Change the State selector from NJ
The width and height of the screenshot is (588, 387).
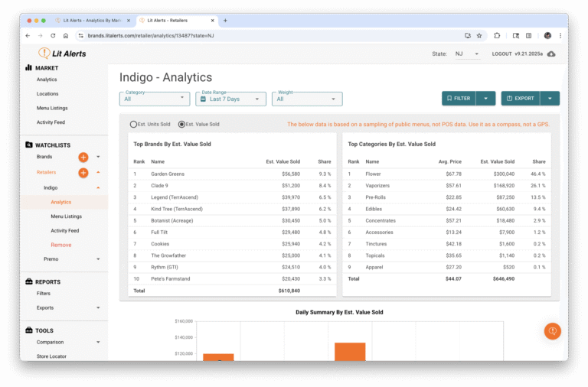click(466, 54)
